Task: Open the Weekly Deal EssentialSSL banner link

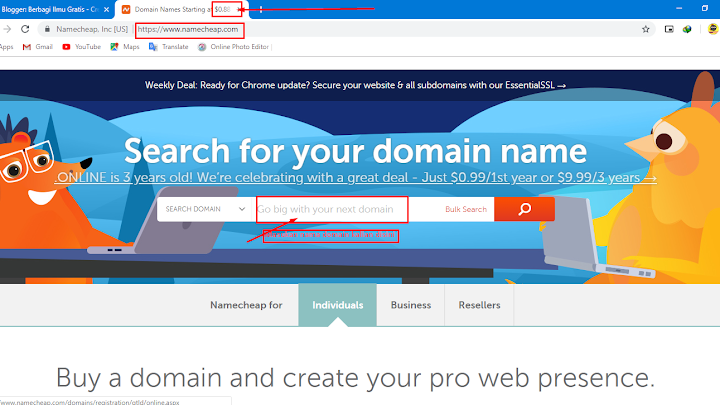Action: pos(355,85)
